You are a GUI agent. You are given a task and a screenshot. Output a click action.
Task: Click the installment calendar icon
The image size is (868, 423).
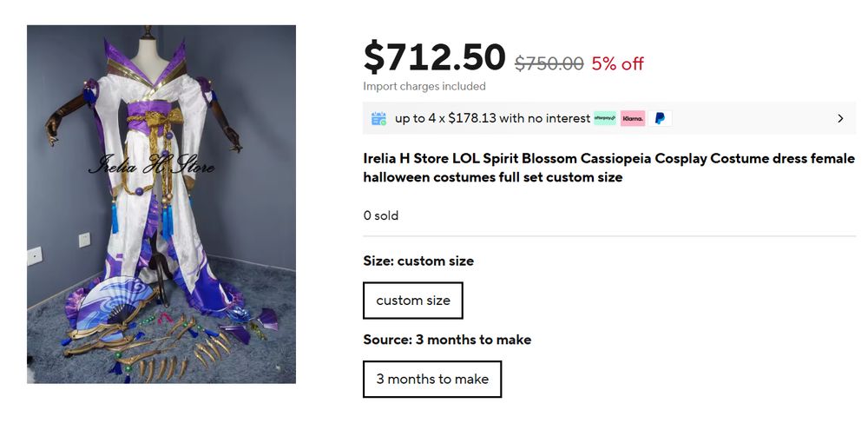[x=378, y=118]
